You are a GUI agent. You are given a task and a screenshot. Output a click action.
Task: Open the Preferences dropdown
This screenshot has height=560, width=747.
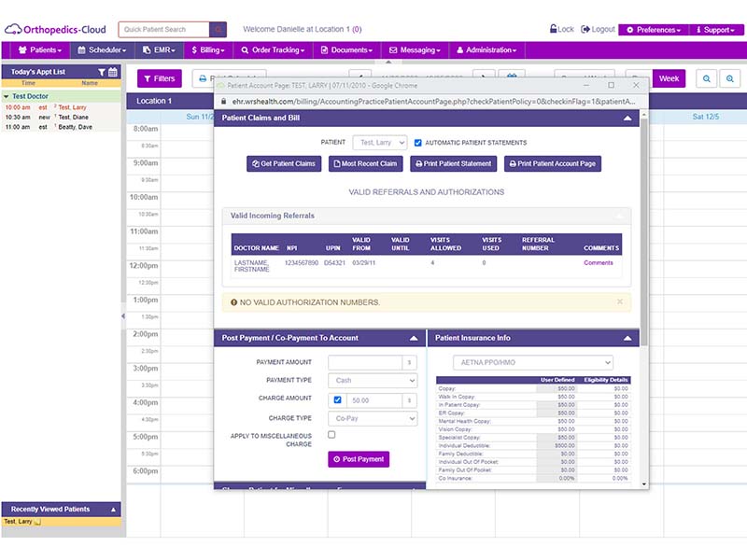(653, 30)
